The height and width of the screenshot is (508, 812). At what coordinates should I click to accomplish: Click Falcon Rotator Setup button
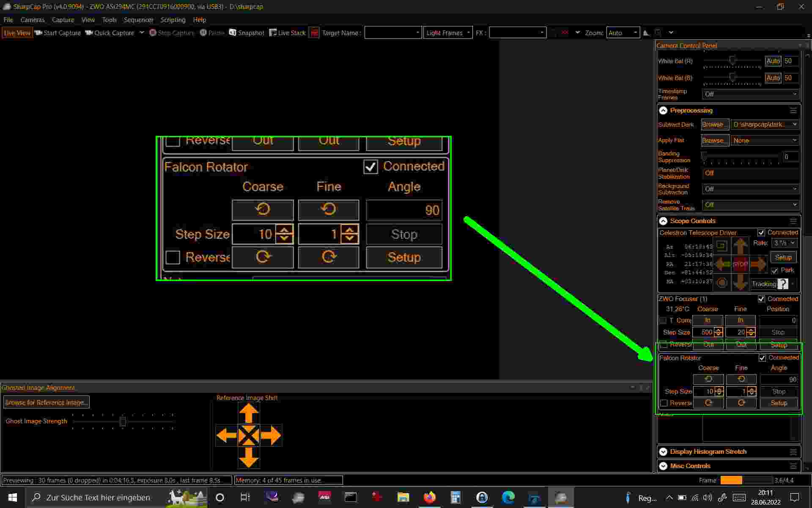779,403
